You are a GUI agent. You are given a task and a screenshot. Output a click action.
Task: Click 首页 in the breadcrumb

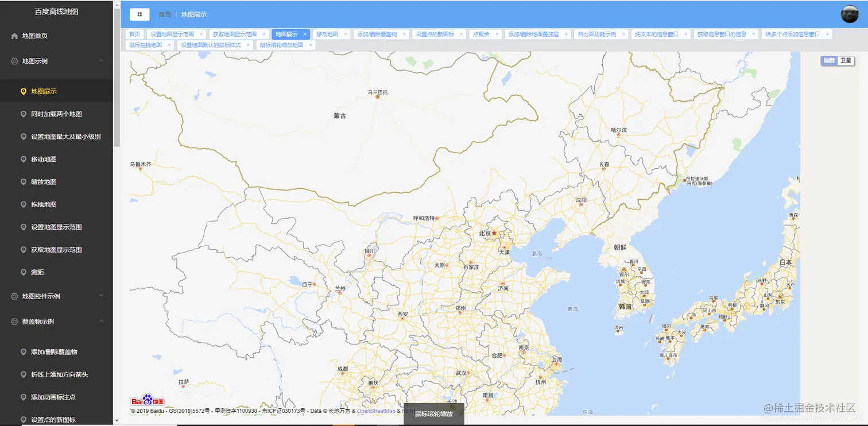pos(165,14)
